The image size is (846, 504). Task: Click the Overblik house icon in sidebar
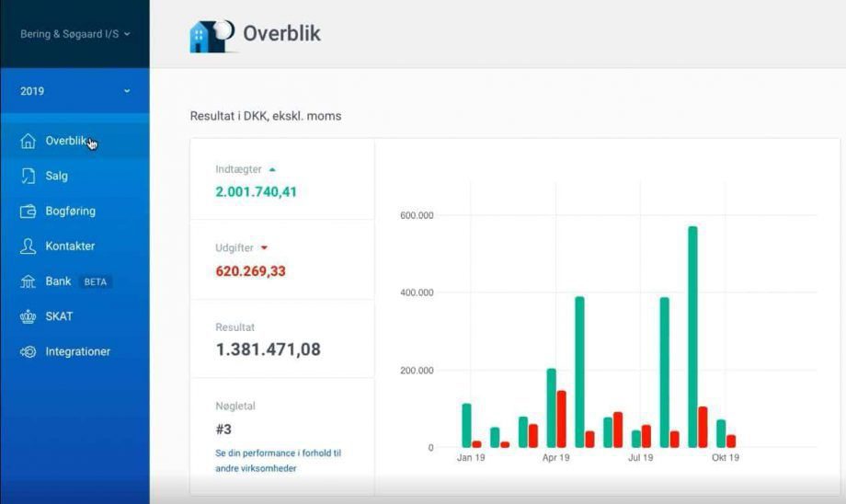point(28,141)
